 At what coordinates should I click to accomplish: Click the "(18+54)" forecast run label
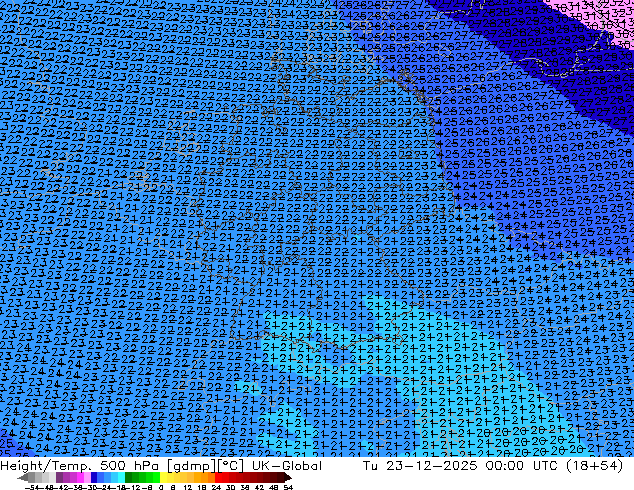(595, 466)
